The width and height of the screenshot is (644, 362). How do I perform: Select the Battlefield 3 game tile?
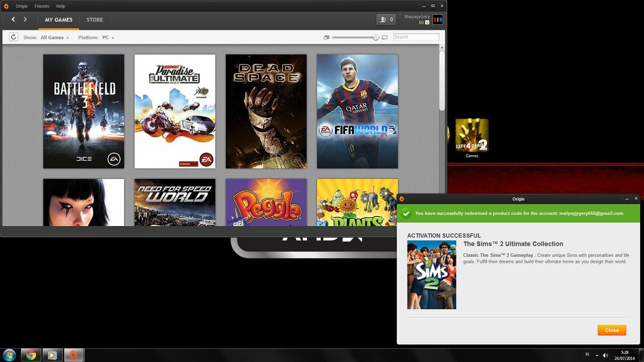point(84,111)
